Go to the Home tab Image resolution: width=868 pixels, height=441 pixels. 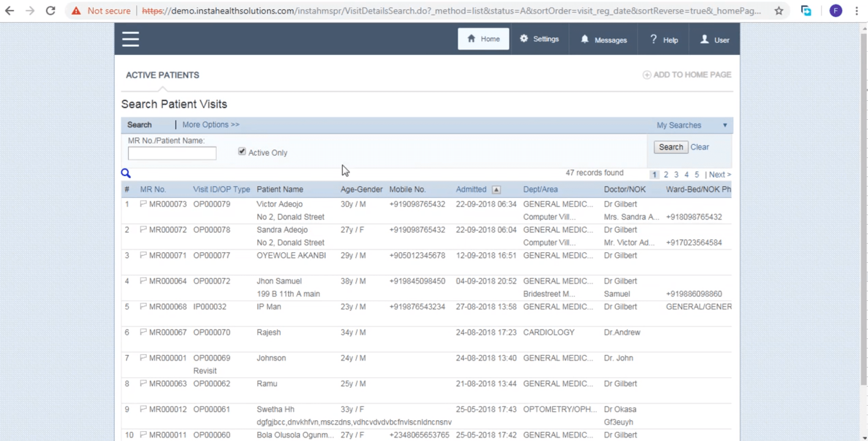pyautogui.click(x=483, y=39)
